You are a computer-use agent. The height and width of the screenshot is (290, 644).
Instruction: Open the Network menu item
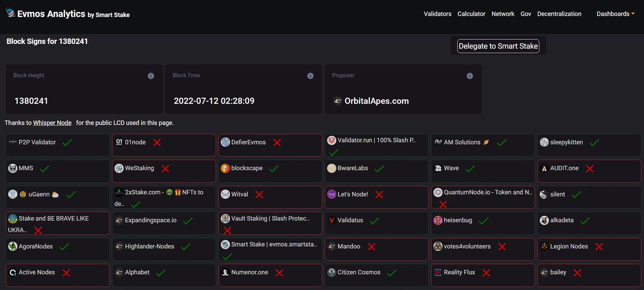click(x=503, y=14)
